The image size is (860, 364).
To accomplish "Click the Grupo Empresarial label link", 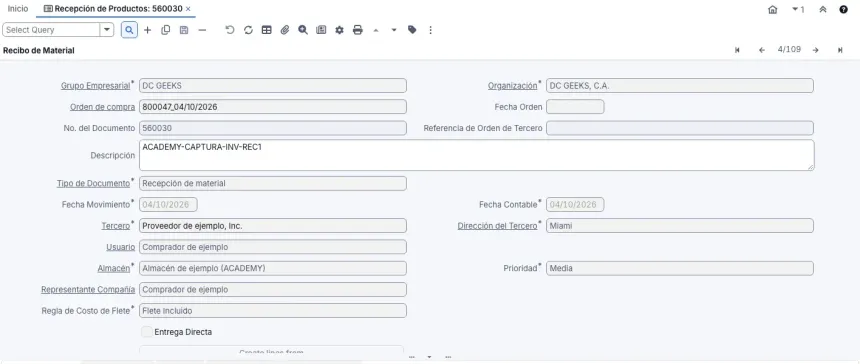I will (x=95, y=86).
